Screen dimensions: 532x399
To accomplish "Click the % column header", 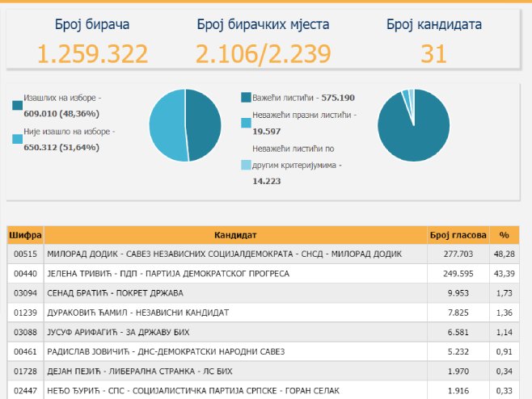I will coord(505,235).
